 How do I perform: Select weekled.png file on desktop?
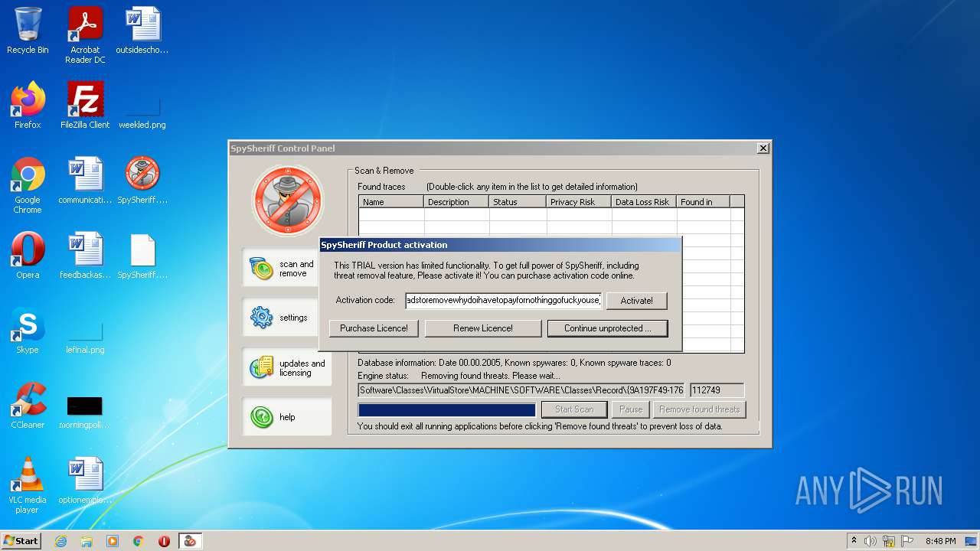pos(142,113)
